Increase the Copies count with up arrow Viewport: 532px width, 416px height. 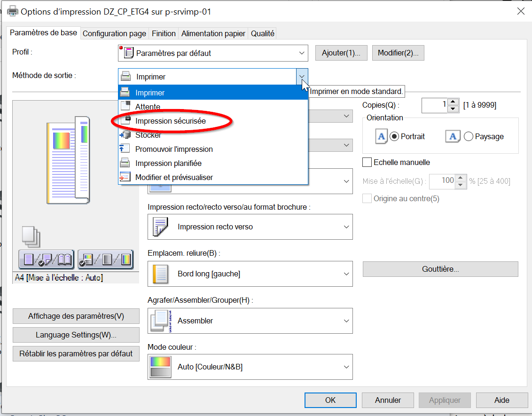tap(453, 102)
